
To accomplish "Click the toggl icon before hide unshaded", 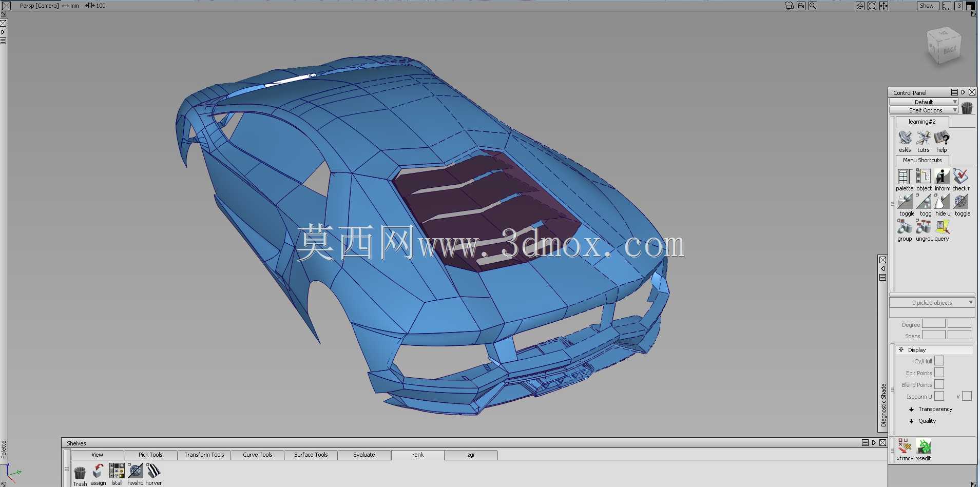I will (x=924, y=201).
